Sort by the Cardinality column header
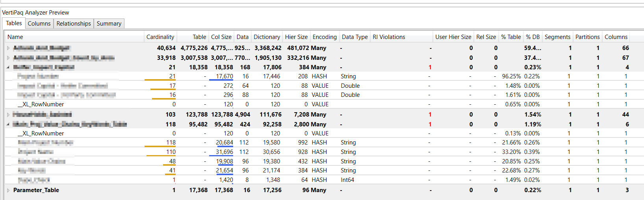The height and width of the screenshot is (200, 644). click(x=160, y=37)
